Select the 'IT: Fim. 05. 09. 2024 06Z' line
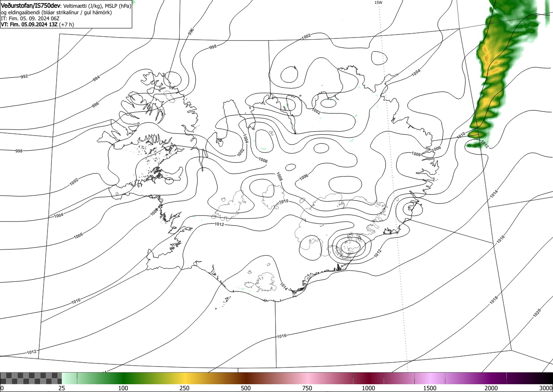 click(30, 19)
